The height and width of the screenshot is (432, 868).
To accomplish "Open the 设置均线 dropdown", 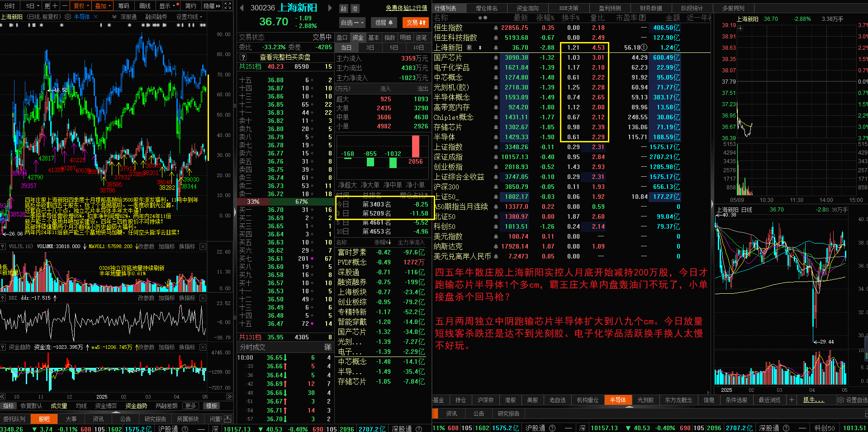I will tap(190, 17).
